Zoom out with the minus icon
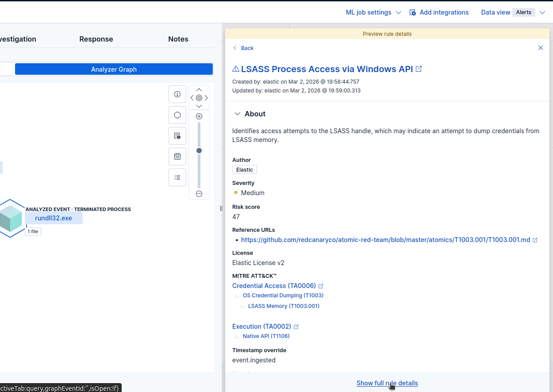 [199, 194]
